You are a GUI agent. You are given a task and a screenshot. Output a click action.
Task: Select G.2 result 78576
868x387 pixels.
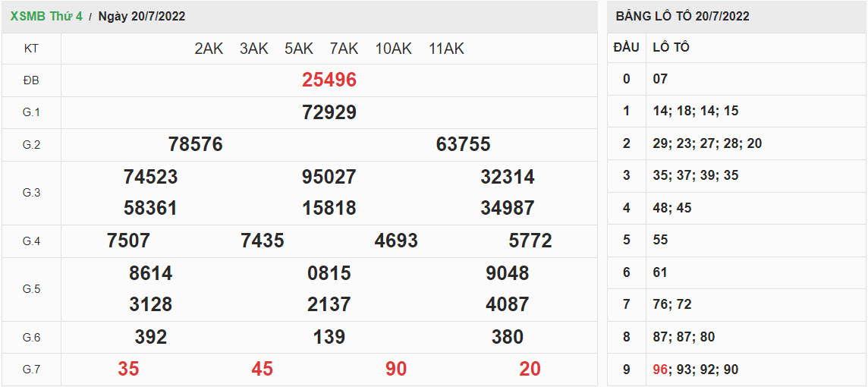pos(195,145)
